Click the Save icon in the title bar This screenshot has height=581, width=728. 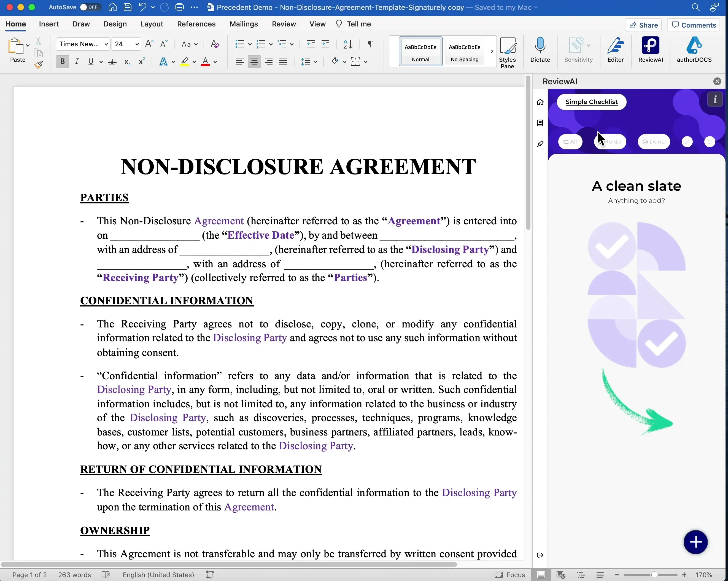tap(127, 7)
